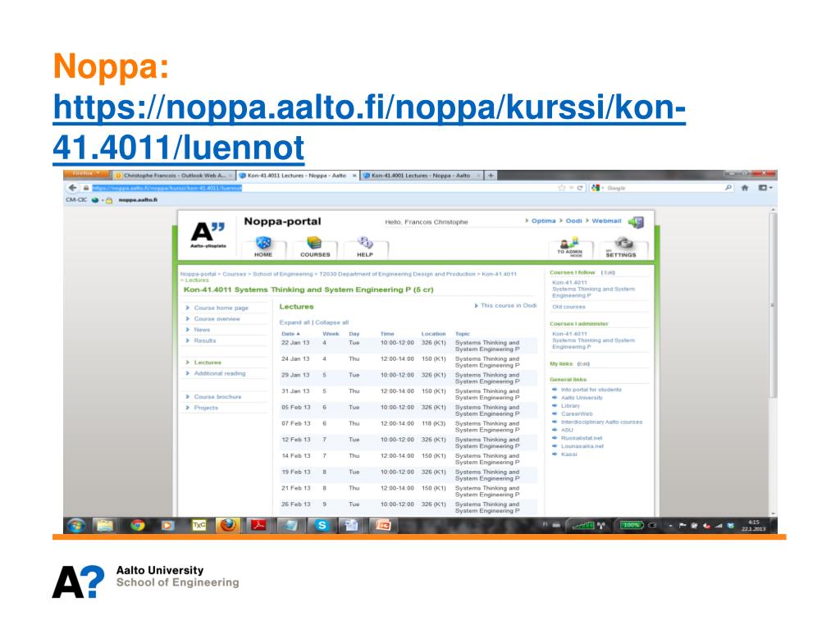The height and width of the screenshot is (630, 840).
Task: Open the file explorer folder icon in the taskbar
Action: [105, 526]
